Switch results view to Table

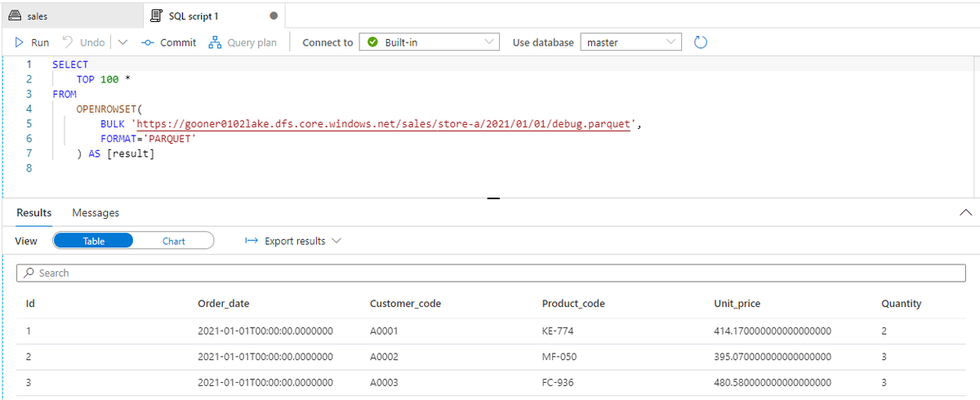[94, 241]
